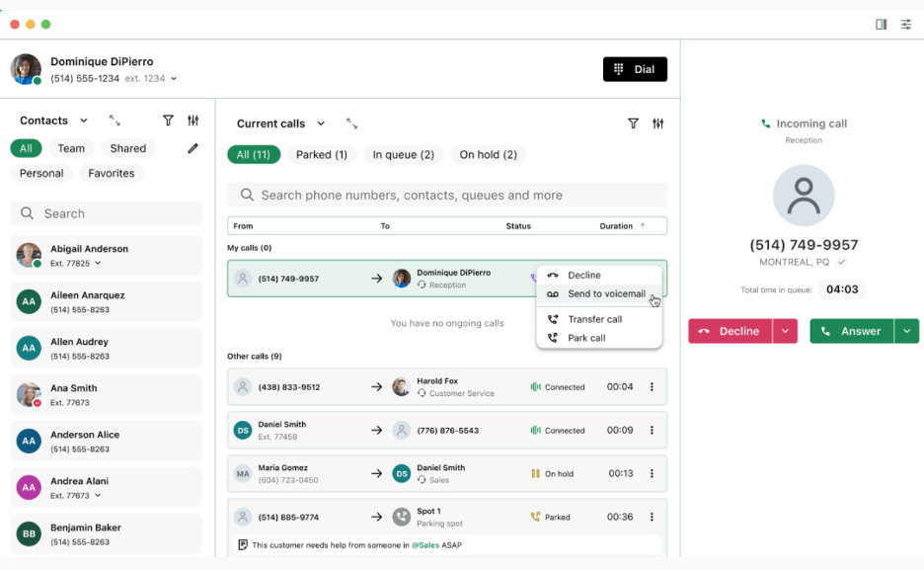Select the All contacts chip
924x571 pixels.
[x=26, y=148]
